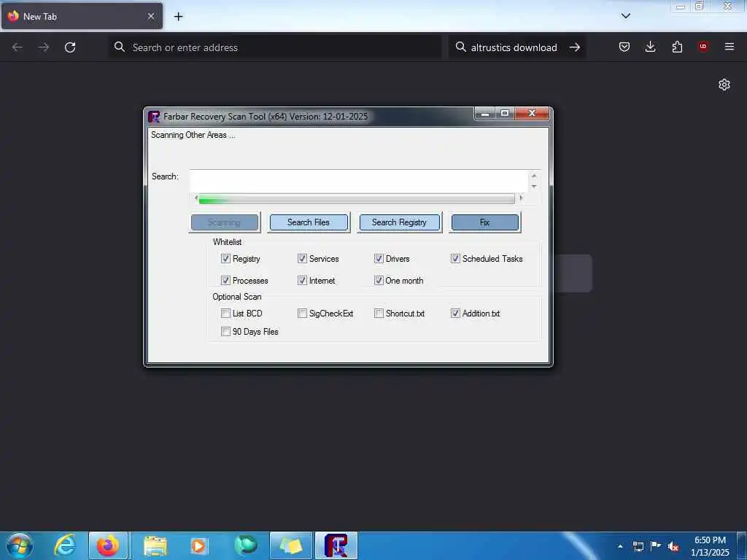Screen dimensions: 747x560
Task: Click the Firefox back arrow
Action: (18, 47)
